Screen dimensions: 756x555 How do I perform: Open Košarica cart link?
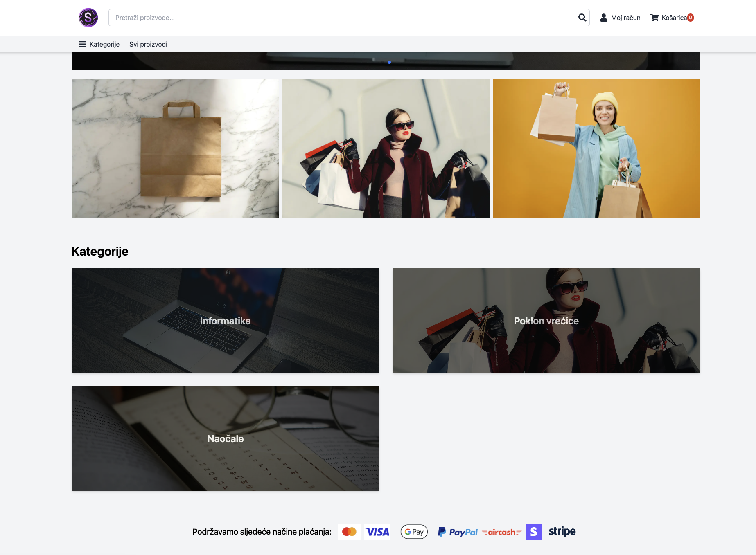click(x=674, y=18)
